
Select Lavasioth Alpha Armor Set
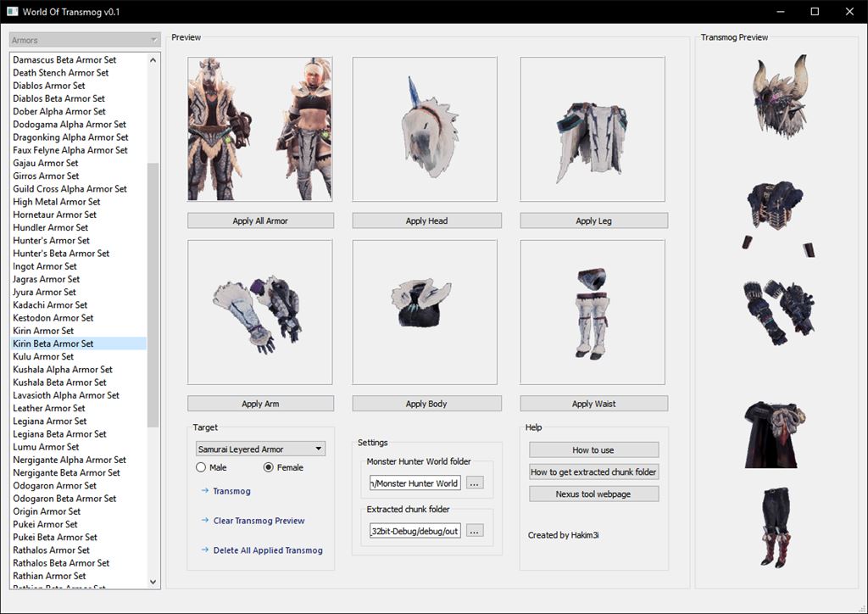[66, 395]
